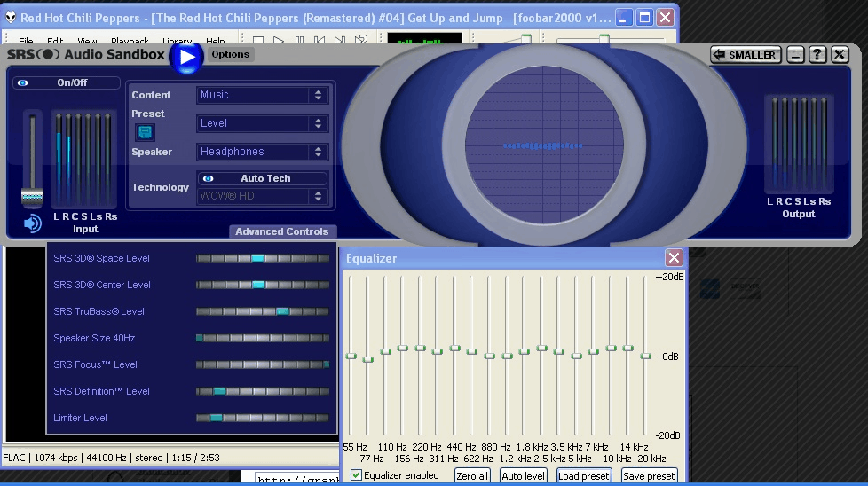
Task: Open foobar2000 Edit menu
Action: click(x=55, y=41)
